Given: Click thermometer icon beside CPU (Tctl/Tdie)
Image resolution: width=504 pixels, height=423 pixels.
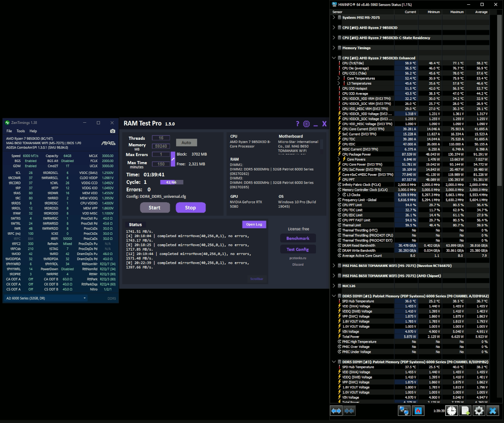Looking at the screenshot, I should coord(339,63).
